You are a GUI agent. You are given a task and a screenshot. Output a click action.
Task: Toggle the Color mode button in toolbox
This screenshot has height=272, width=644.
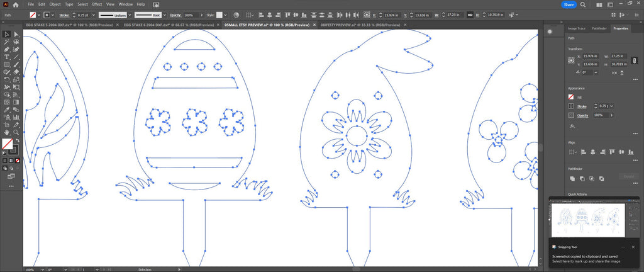5,161
